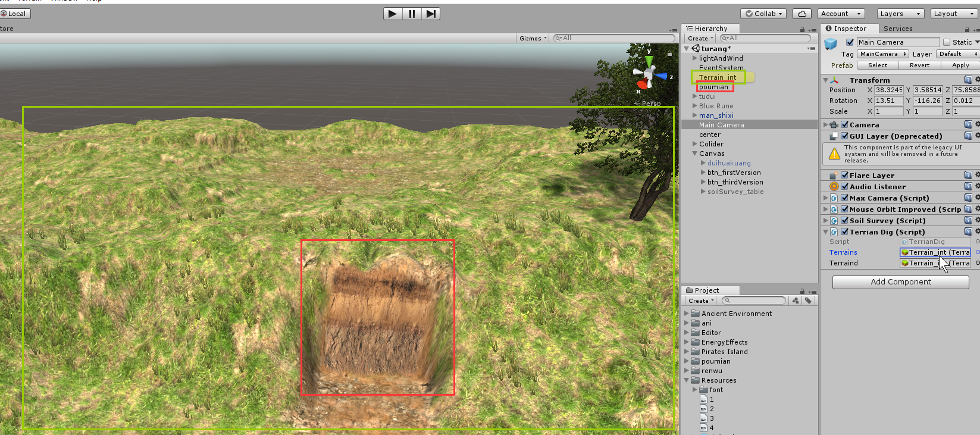This screenshot has width=980, height=435.
Task: Select the Pirates Island folder
Action: point(724,352)
